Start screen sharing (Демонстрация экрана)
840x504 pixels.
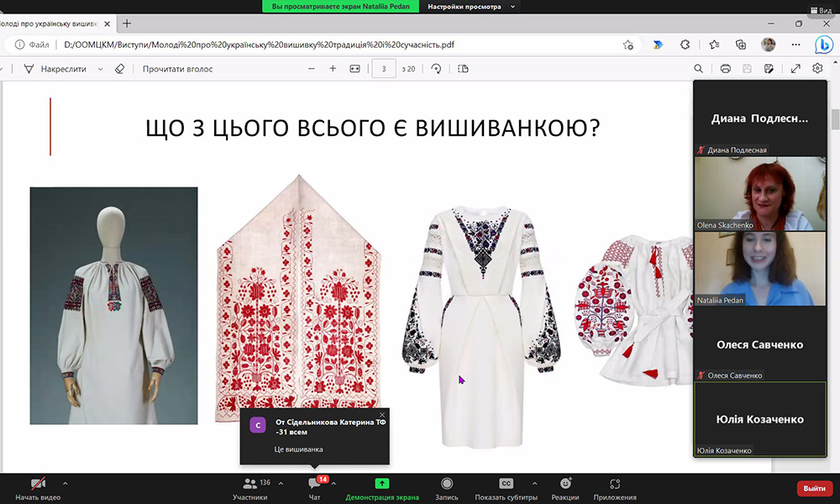click(382, 489)
